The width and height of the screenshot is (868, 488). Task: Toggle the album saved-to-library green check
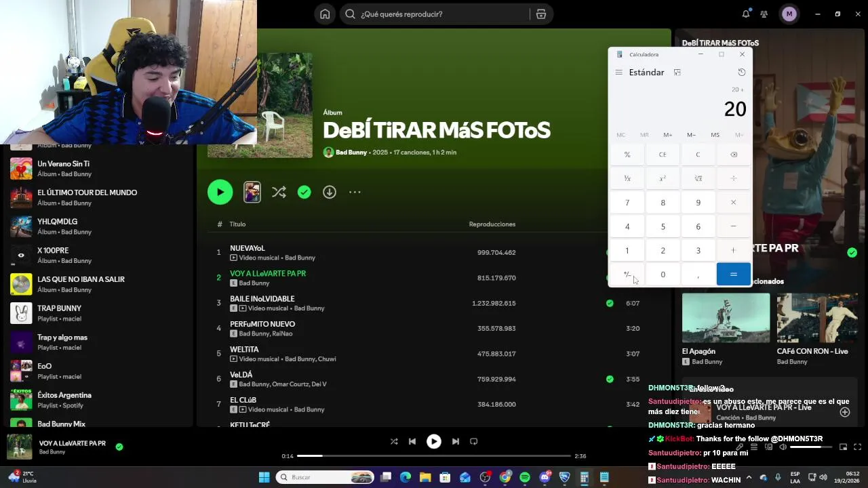point(304,192)
